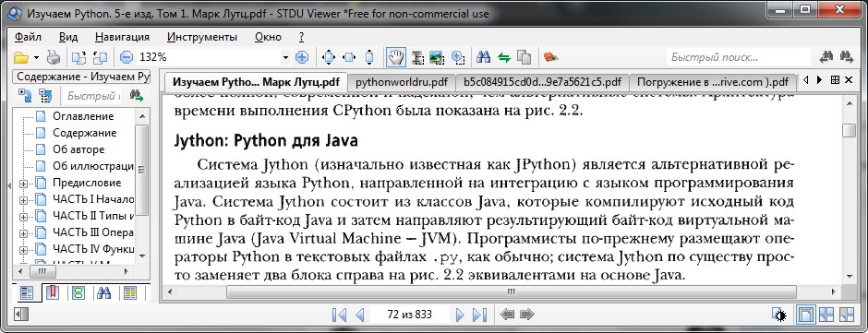Open the search dialog with the binoculars icon
This screenshot has height=333, width=868.
coord(484,57)
